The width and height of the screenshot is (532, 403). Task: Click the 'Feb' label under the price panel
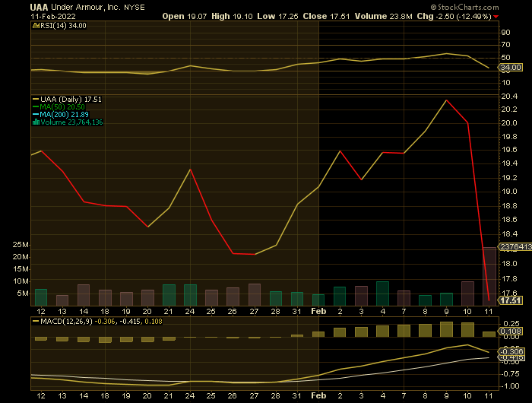[x=318, y=311]
